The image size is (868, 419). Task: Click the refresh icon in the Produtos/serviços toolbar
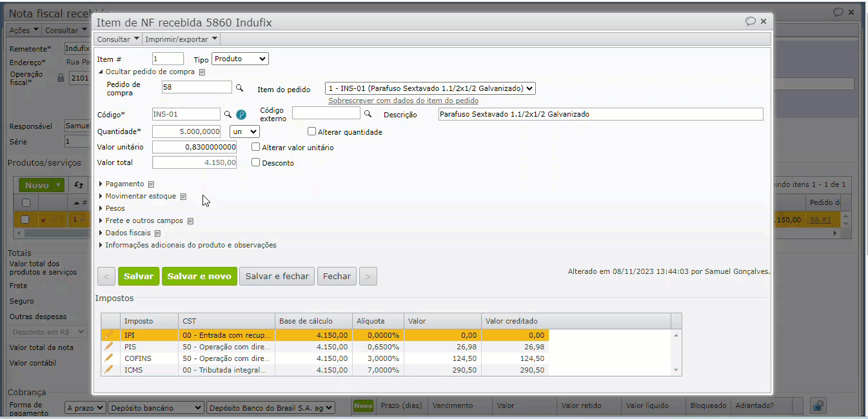79,185
